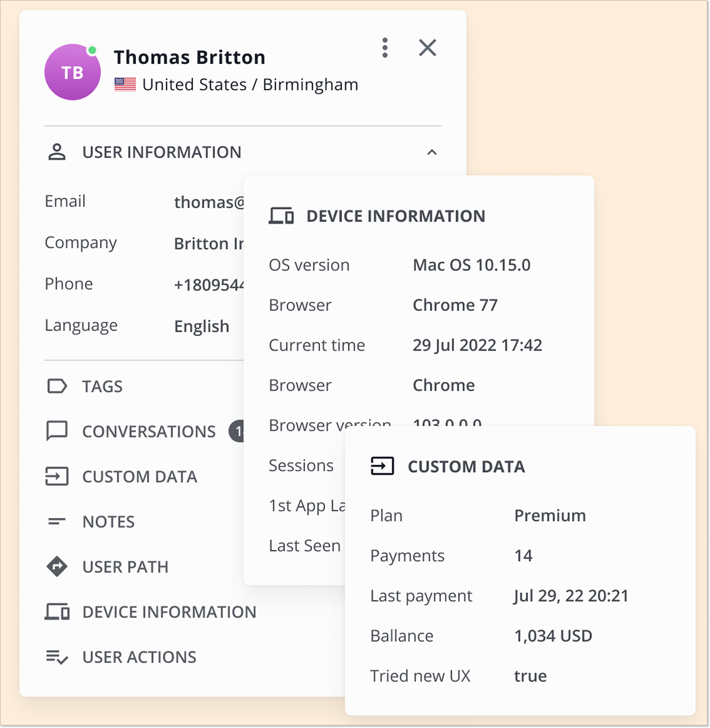
Task: Select the Premium plan value
Action: [x=550, y=515]
